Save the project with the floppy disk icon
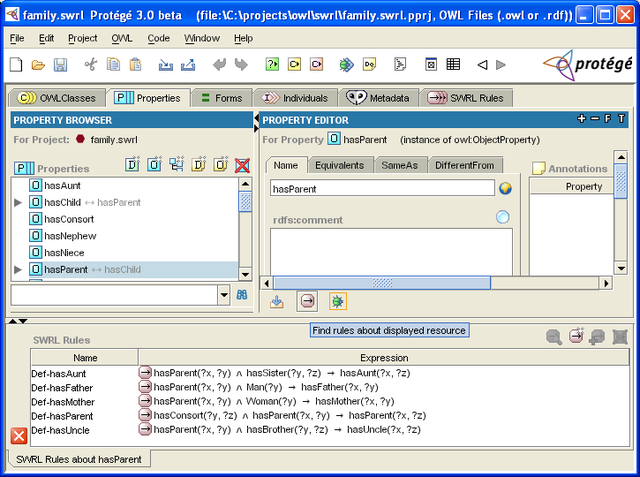The height and width of the screenshot is (477, 640). (60, 64)
